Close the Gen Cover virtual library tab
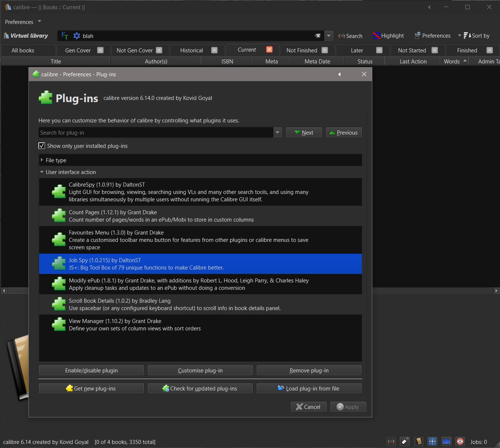Viewport: 500px width, 448px height. coord(100,50)
